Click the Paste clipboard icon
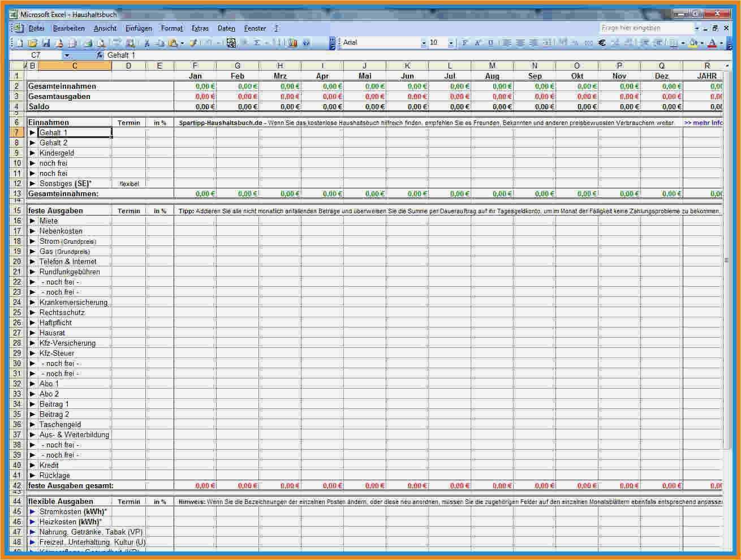Viewport: 741px width, 560px height. 172,42
